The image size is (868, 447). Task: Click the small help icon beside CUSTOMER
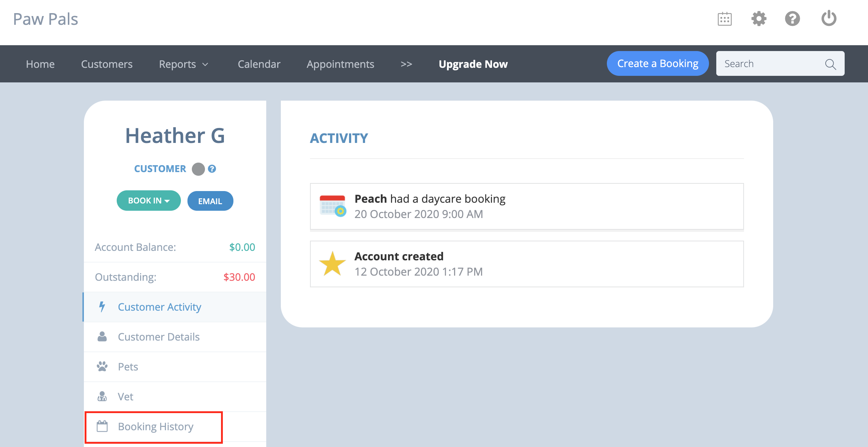pos(212,169)
